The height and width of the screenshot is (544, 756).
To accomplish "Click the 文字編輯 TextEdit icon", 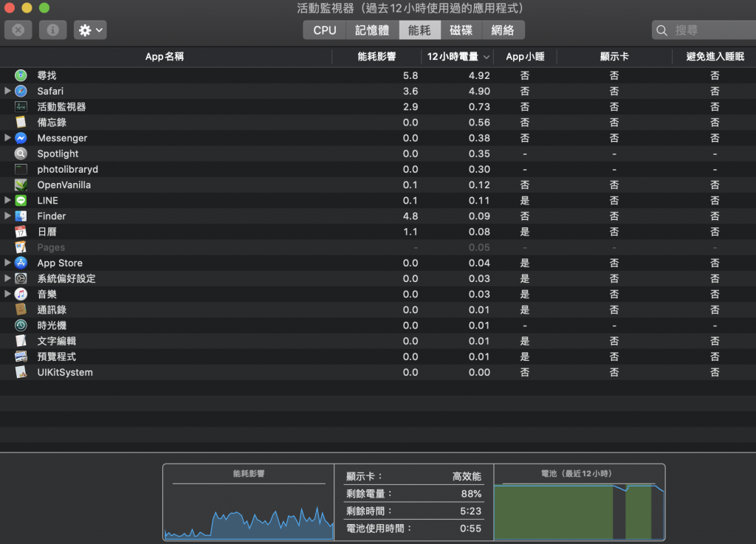I will [x=21, y=341].
